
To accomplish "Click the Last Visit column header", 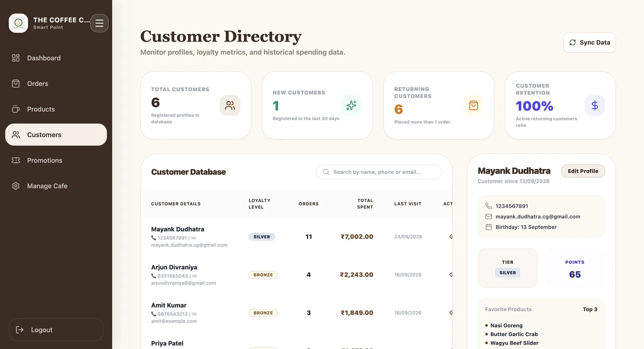I will click(408, 204).
